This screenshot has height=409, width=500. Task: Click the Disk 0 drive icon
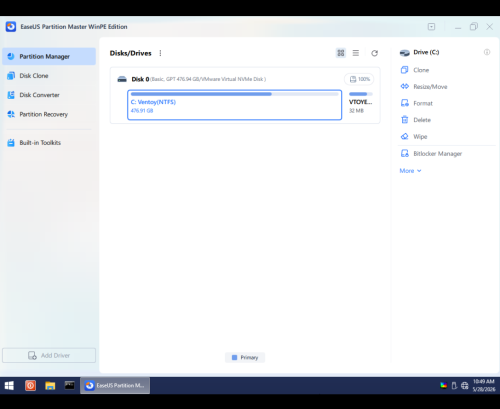(122, 79)
